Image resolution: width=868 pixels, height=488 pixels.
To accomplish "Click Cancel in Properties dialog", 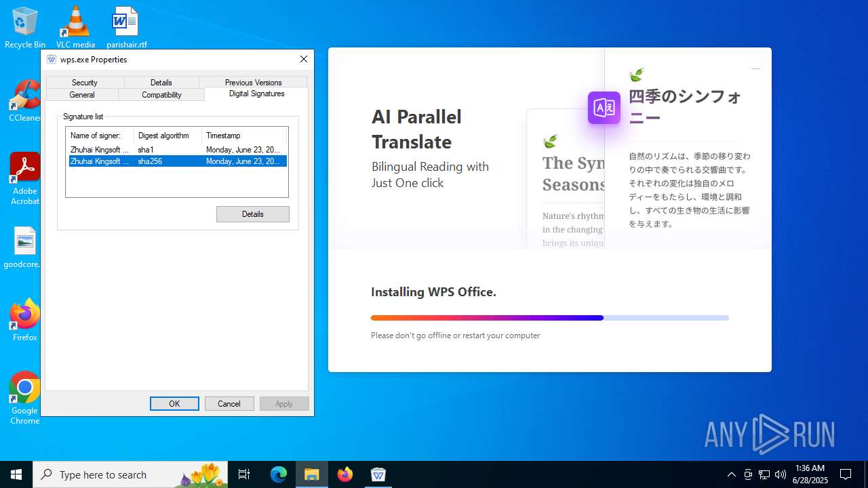I will click(229, 404).
